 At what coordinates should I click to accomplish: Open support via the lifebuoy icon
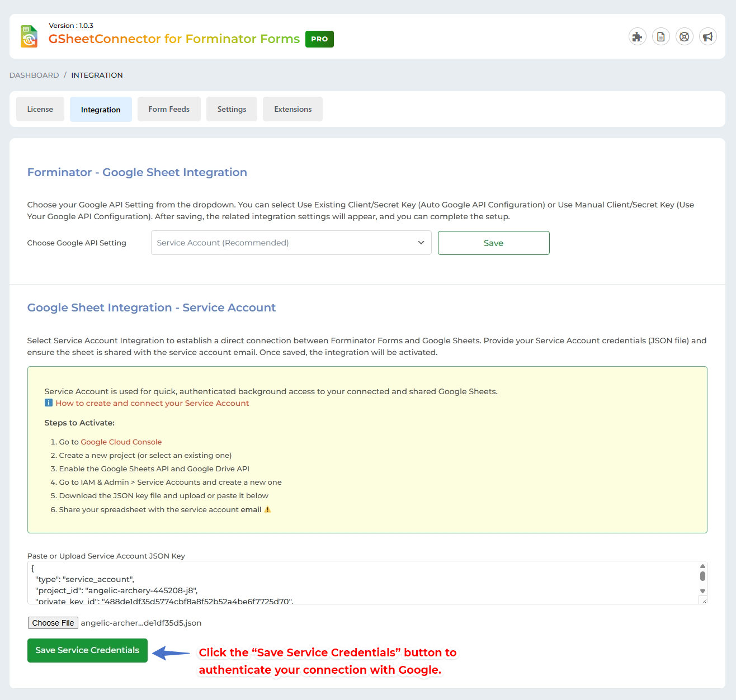click(x=684, y=36)
